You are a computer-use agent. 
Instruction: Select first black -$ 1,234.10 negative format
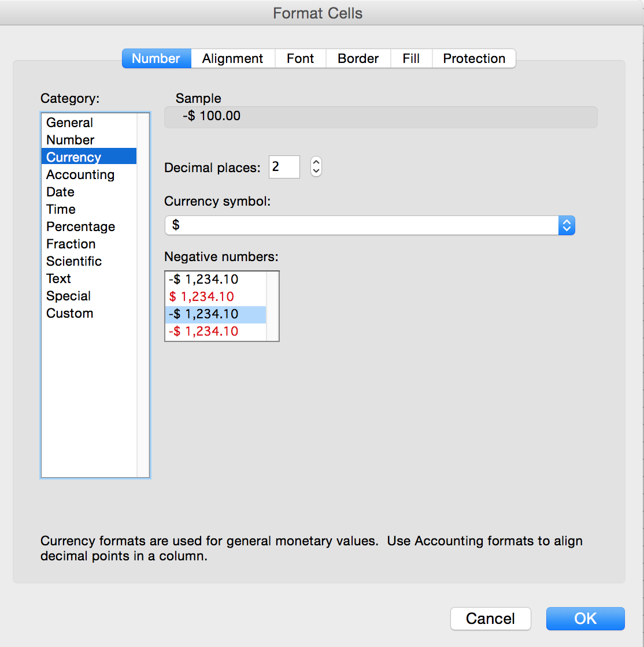(x=216, y=280)
